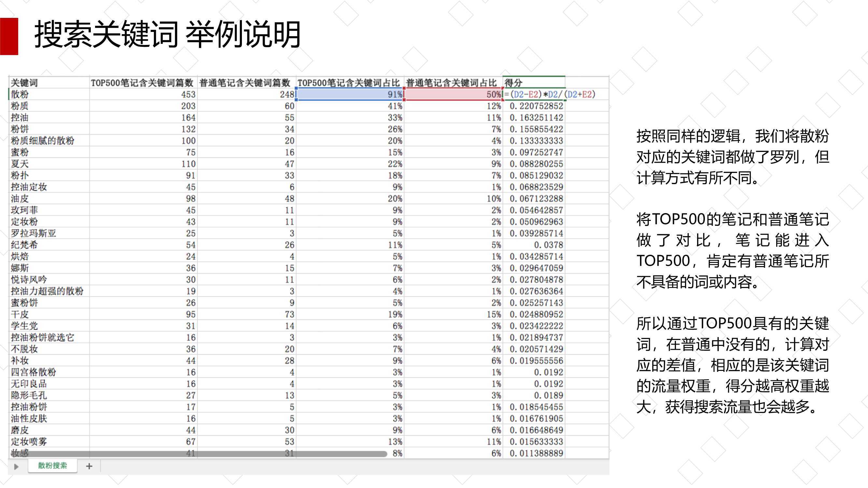Select the 控油 keyword cell
The image size is (868, 488).
49,117
